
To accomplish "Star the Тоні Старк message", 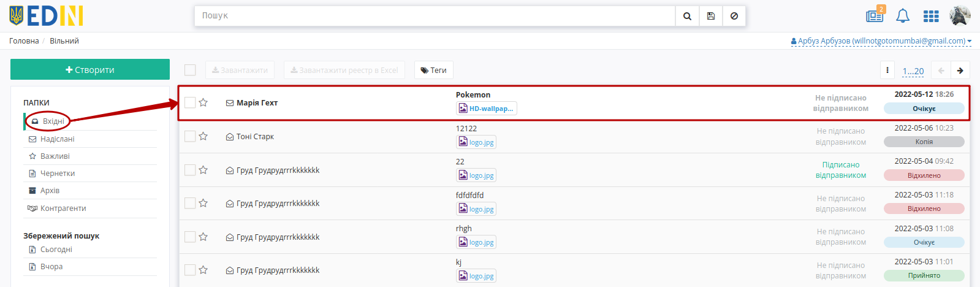I will click(203, 136).
